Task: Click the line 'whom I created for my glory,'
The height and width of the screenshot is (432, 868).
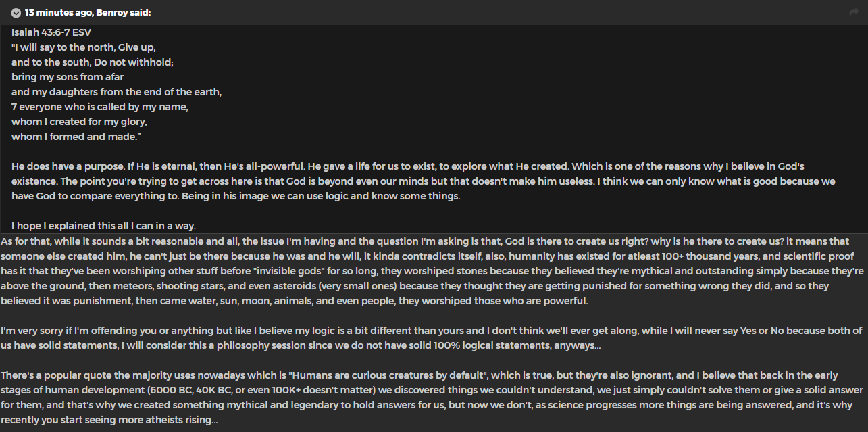Action: pos(79,122)
